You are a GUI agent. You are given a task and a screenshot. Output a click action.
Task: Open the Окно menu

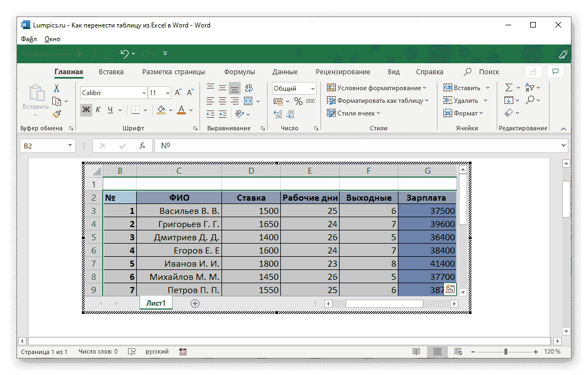point(52,39)
